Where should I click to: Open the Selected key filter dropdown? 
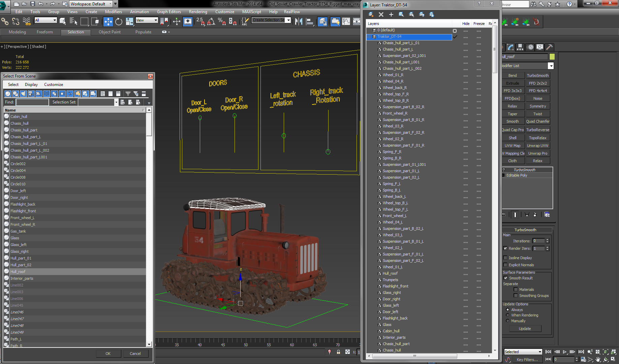point(523,352)
